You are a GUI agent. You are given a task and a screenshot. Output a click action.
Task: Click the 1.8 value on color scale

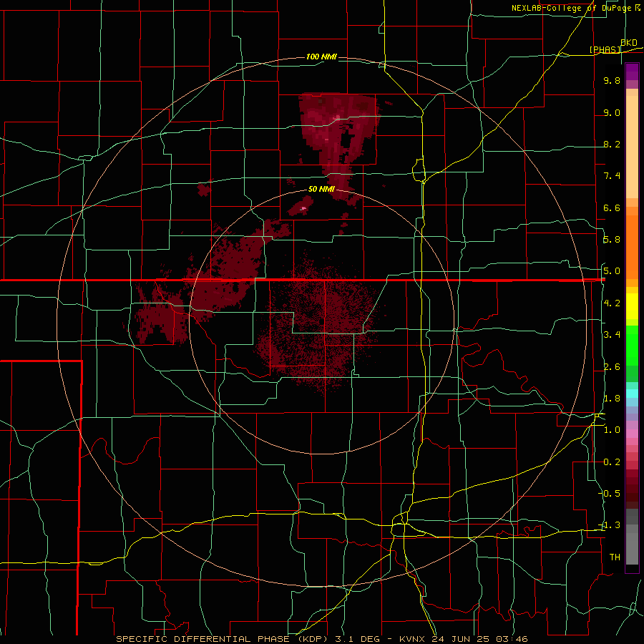click(x=612, y=399)
